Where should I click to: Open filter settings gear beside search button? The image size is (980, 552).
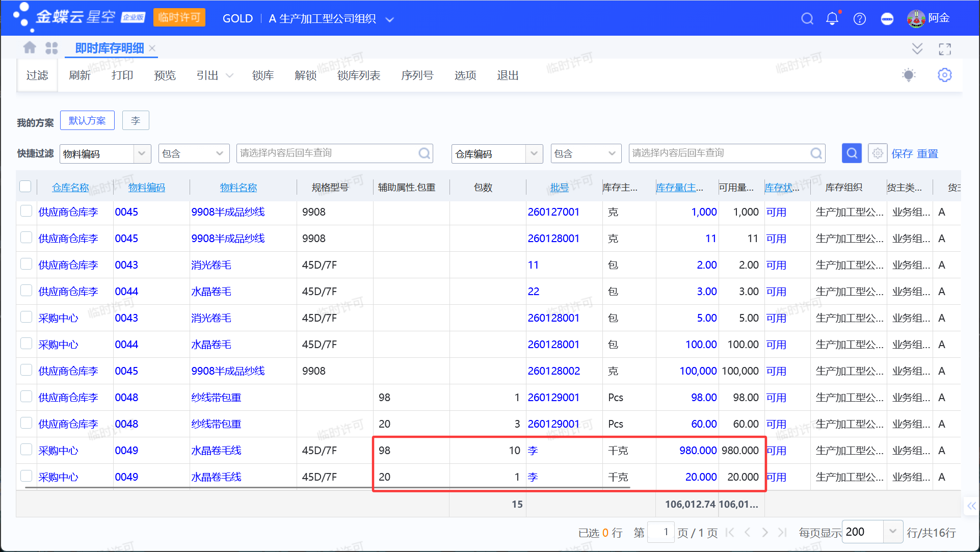pyautogui.click(x=877, y=153)
